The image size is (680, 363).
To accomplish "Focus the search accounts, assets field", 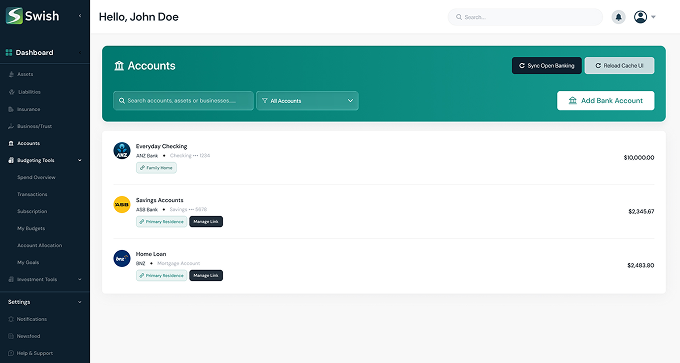I will (x=183, y=101).
